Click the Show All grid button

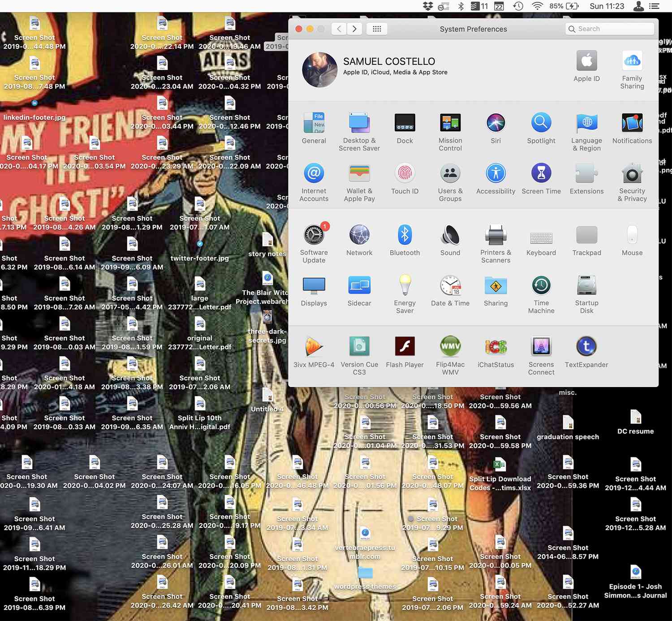[x=377, y=29]
